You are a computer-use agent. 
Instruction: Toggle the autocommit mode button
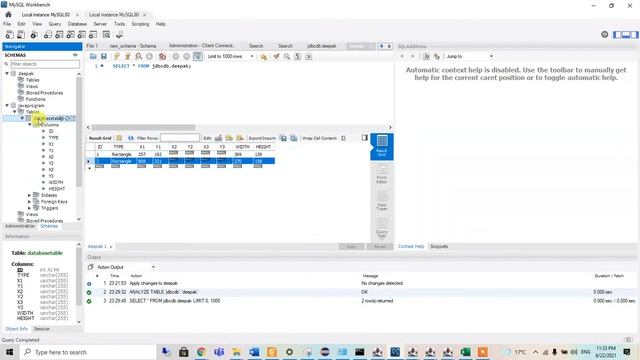coord(198,56)
